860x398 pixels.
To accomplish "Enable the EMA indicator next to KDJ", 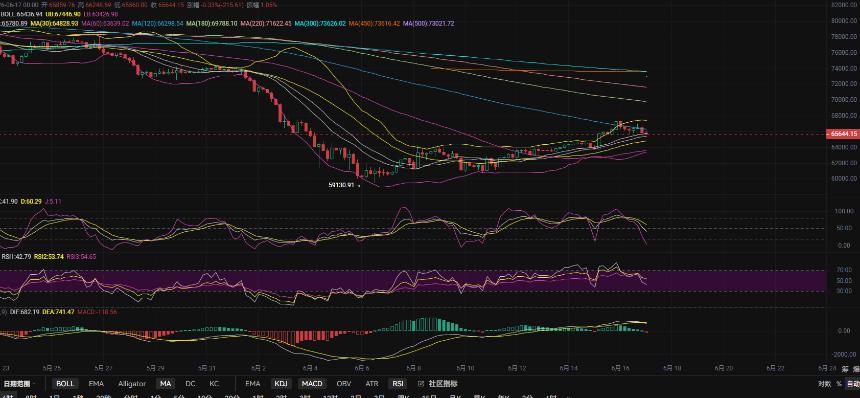I will [252, 384].
